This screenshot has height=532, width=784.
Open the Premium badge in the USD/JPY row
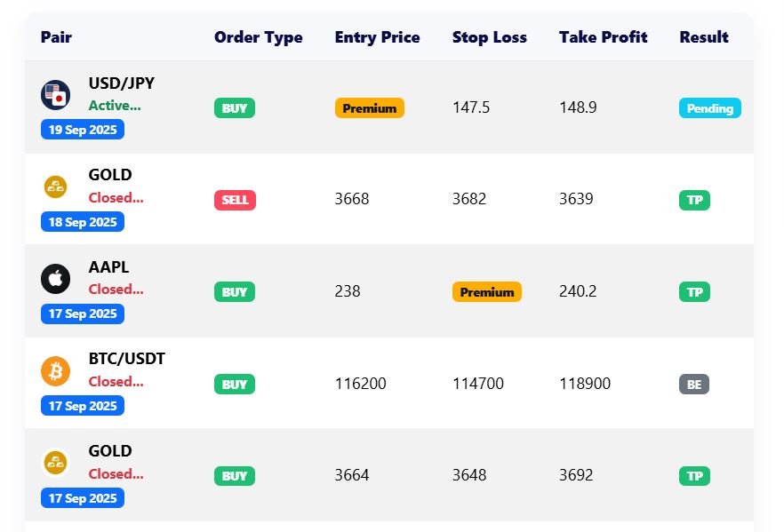[369, 108]
